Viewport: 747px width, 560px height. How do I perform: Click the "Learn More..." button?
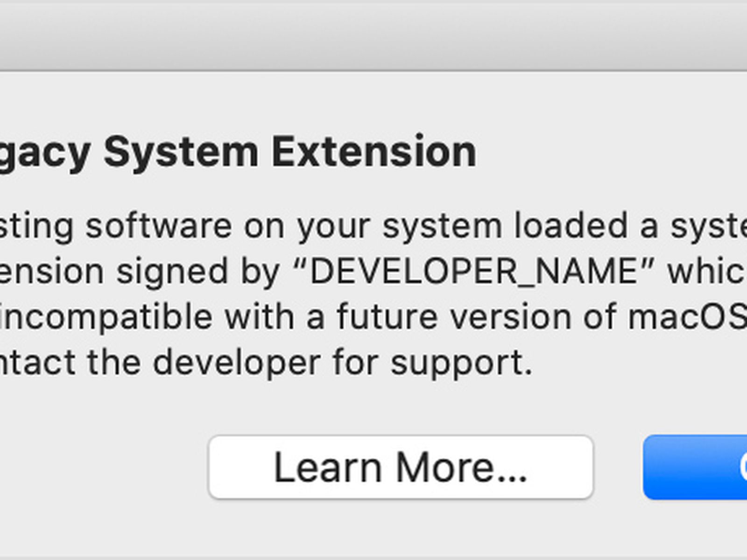(x=401, y=467)
